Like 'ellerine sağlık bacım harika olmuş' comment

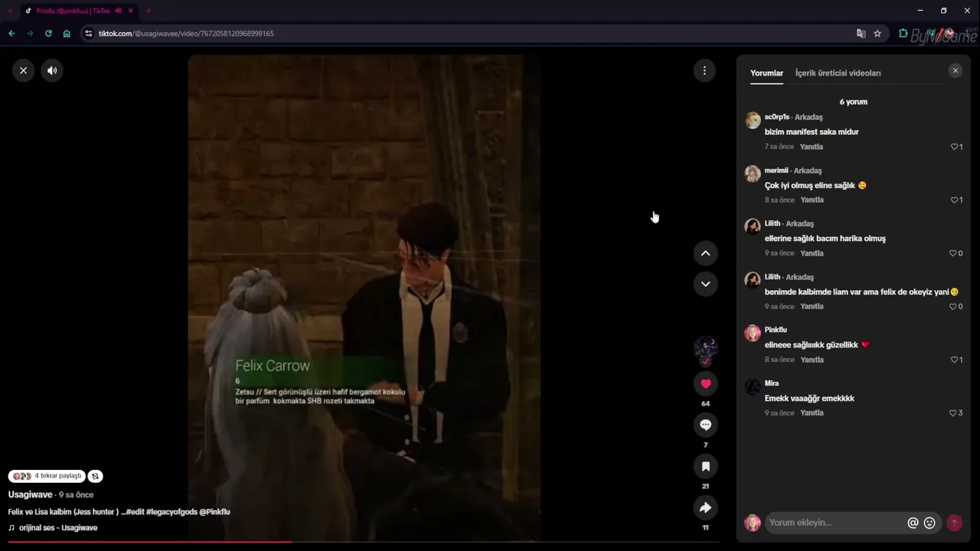[953, 253]
